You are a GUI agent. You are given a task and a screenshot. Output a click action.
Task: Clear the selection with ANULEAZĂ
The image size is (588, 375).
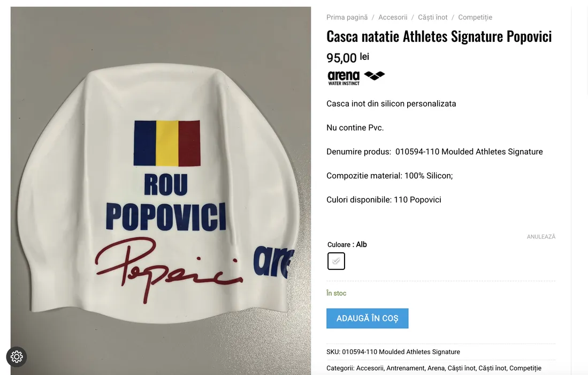pos(541,236)
